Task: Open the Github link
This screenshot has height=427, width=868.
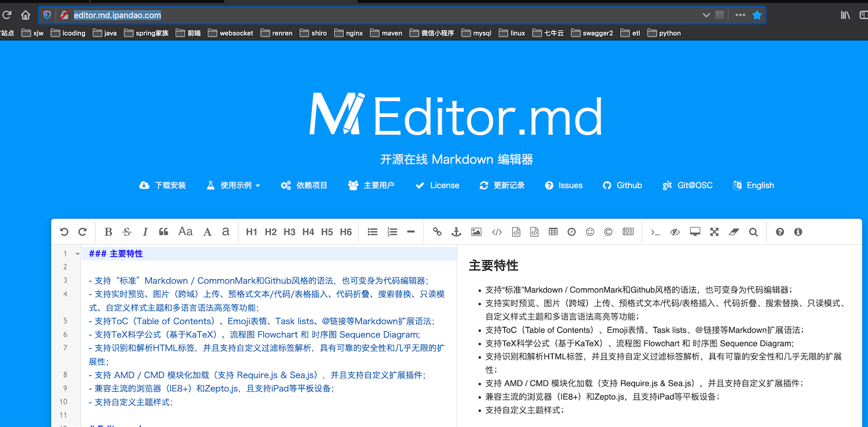Action: pos(622,185)
